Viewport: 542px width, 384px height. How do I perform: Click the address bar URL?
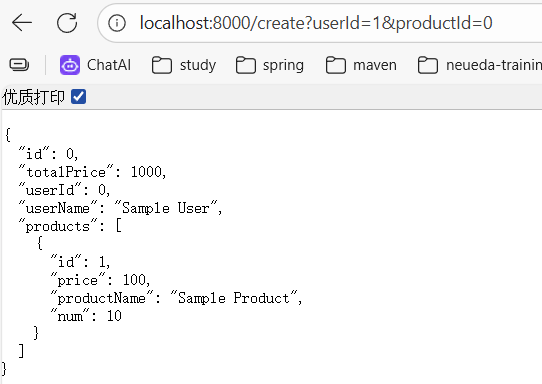(316, 23)
